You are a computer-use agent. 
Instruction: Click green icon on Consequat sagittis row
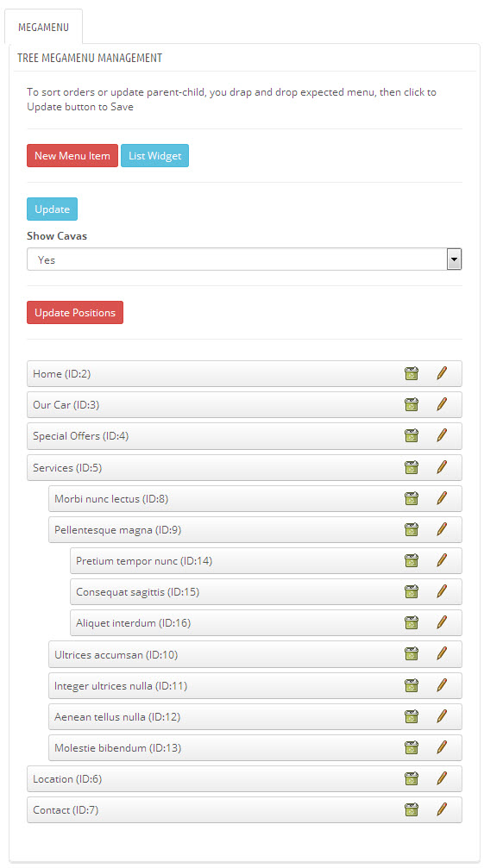click(412, 592)
